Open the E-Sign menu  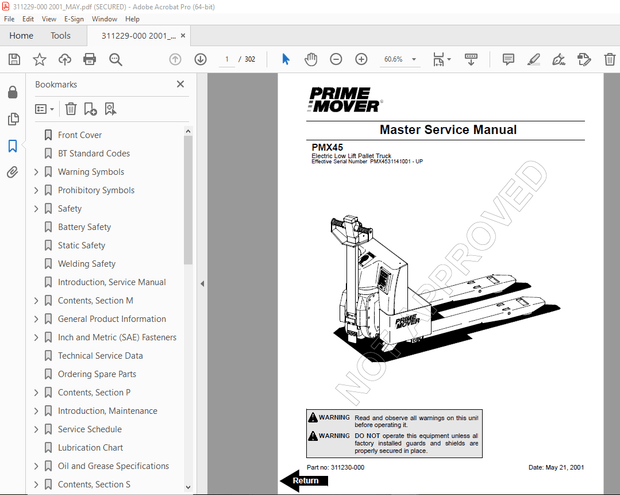(x=74, y=19)
